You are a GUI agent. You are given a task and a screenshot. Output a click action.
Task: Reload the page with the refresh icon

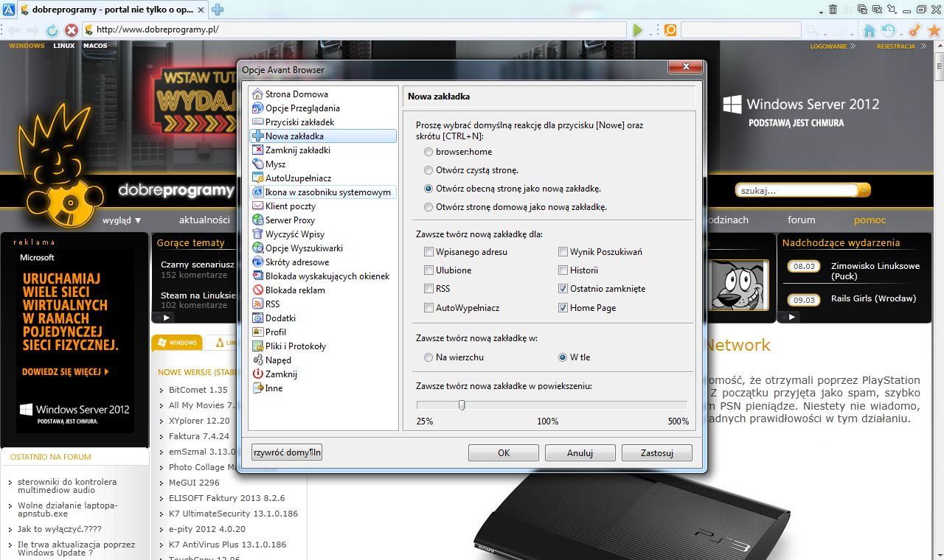pyautogui.click(x=52, y=30)
